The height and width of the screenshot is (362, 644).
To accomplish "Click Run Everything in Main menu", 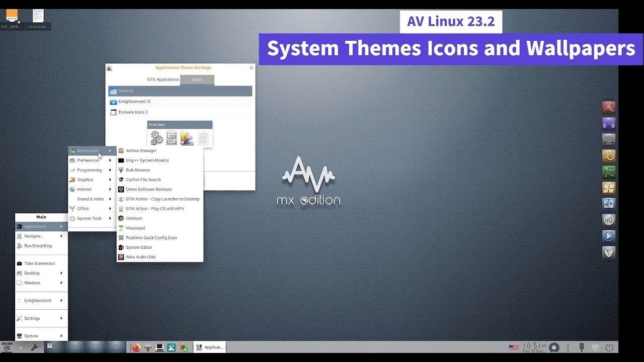I will [41, 246].
